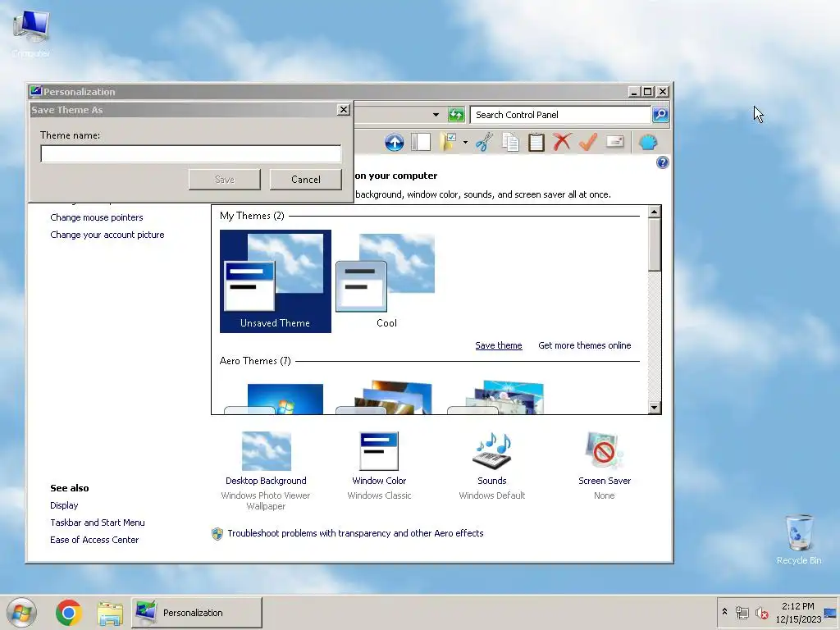The height and width of the screenshot is (630, 840).
Task: Open the Start menu orb
Action: coord(21,612)
